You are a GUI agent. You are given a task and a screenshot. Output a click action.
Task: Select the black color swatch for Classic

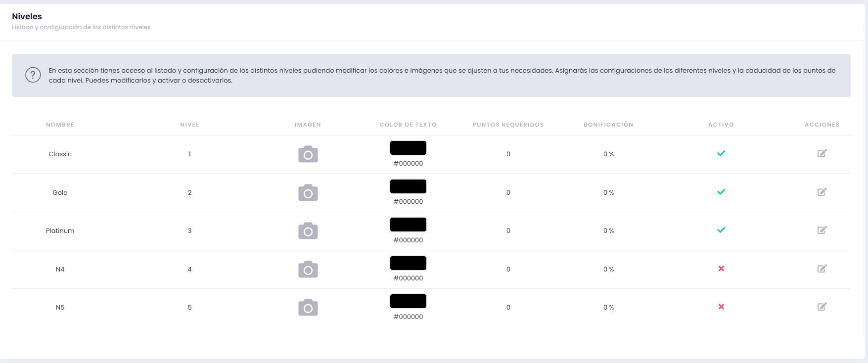(408, 148)
